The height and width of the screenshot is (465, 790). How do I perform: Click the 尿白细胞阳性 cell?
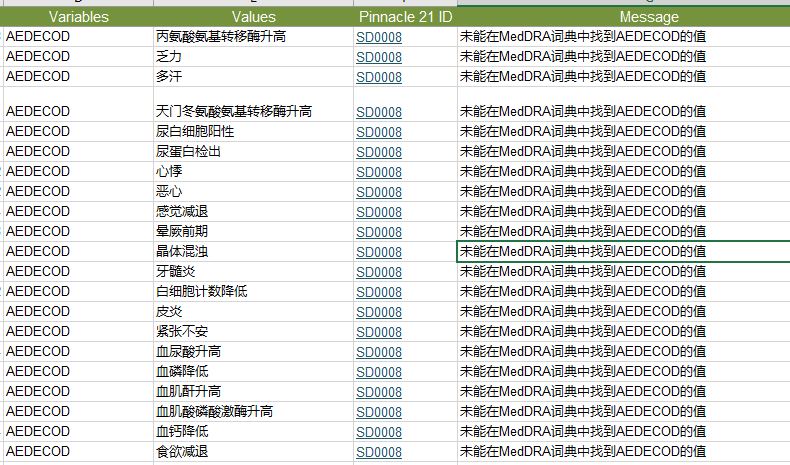point(253,131)
